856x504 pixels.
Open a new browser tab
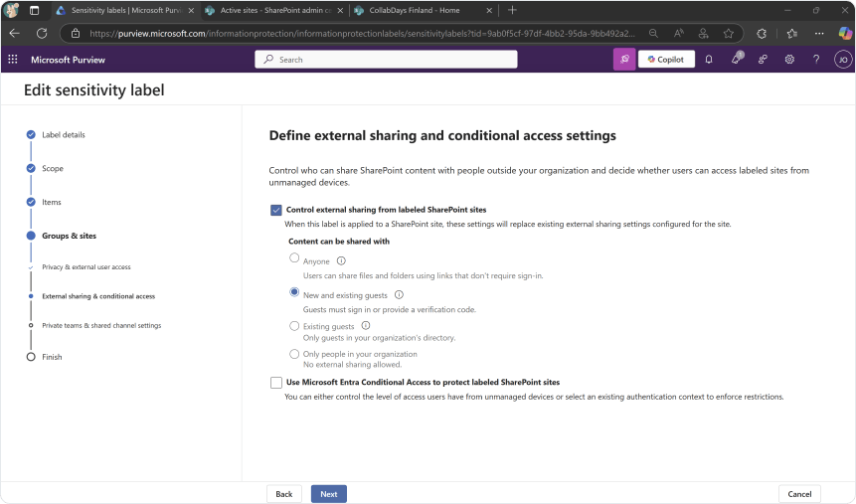pyautogui.click(x=512, y=10)
